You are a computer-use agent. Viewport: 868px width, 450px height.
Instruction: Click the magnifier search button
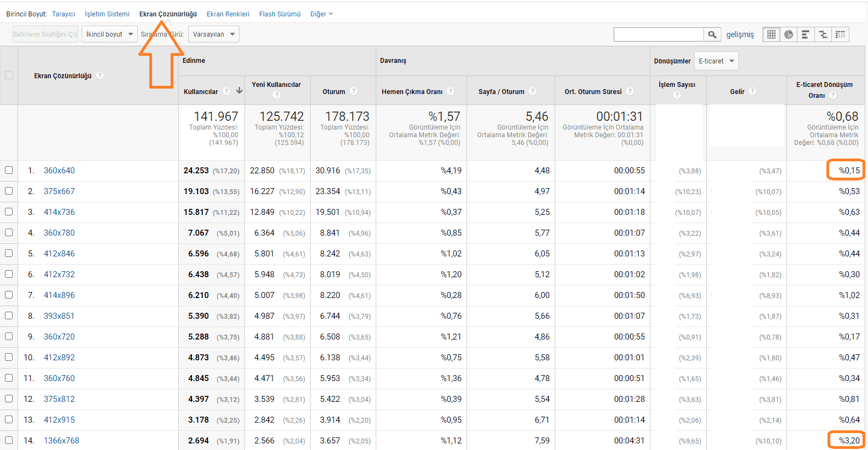click(x=712, y=34)
